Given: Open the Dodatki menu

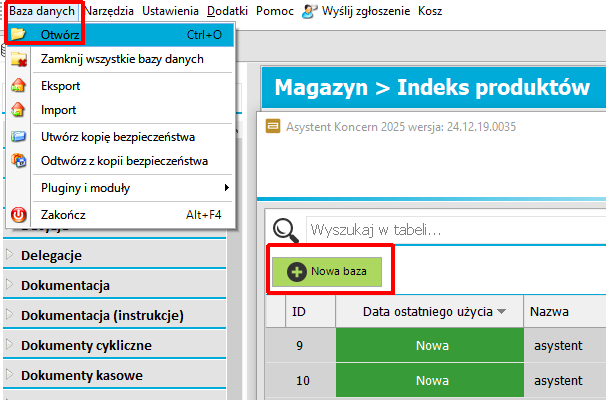Looking at the screenshot, I should (227, 11).
